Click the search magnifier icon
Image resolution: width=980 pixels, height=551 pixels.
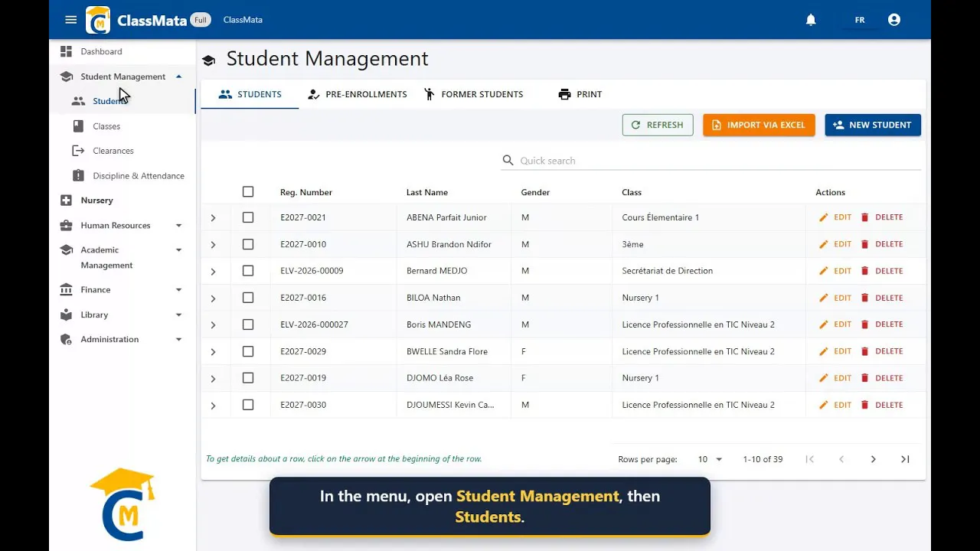click(508, 161)
